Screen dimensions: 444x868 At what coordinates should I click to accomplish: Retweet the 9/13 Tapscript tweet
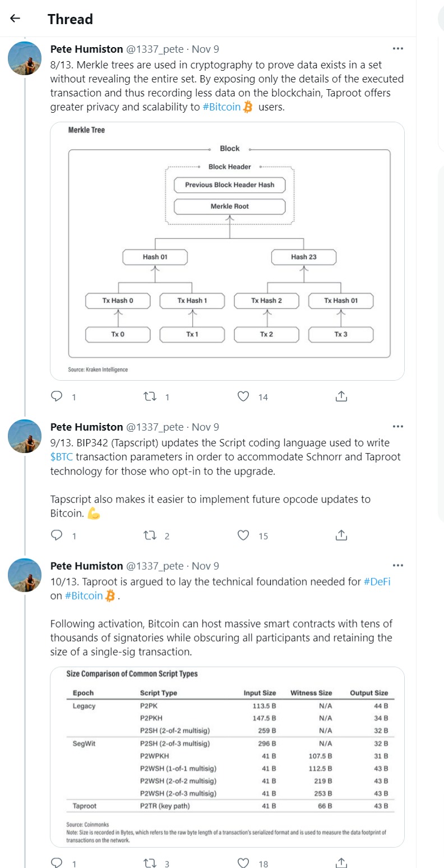150,535
